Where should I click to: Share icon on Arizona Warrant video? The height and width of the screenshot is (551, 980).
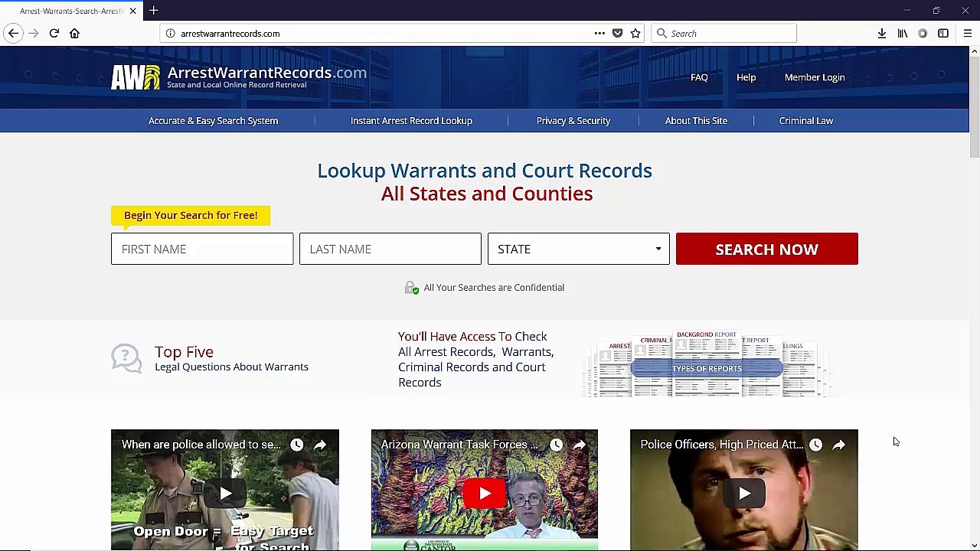coord(580,445)
